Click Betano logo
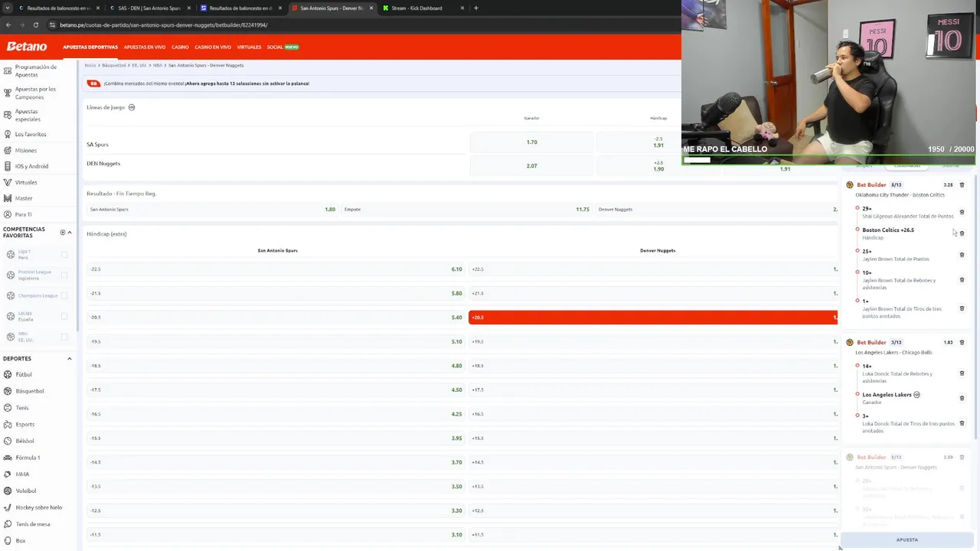 pyautogui.click(x=27, y=47)
